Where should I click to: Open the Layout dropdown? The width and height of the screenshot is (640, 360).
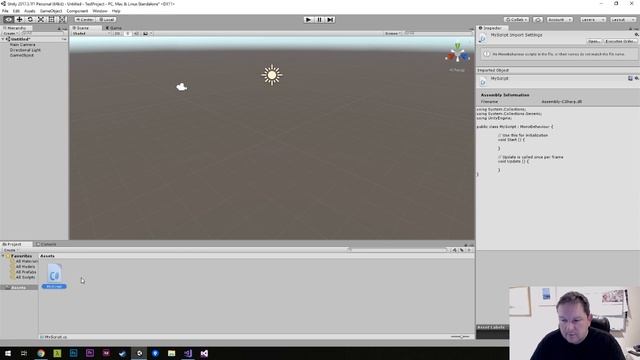coord(622,20)
